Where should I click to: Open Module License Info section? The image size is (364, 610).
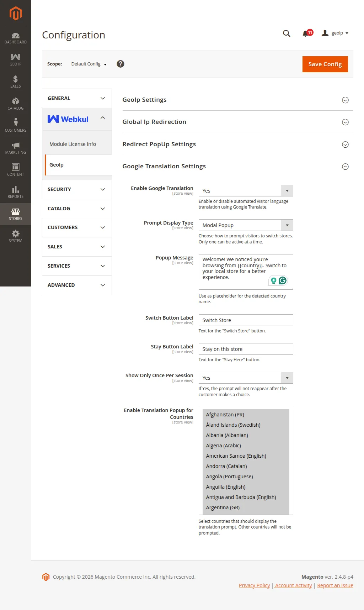click(x=73, y=144)
